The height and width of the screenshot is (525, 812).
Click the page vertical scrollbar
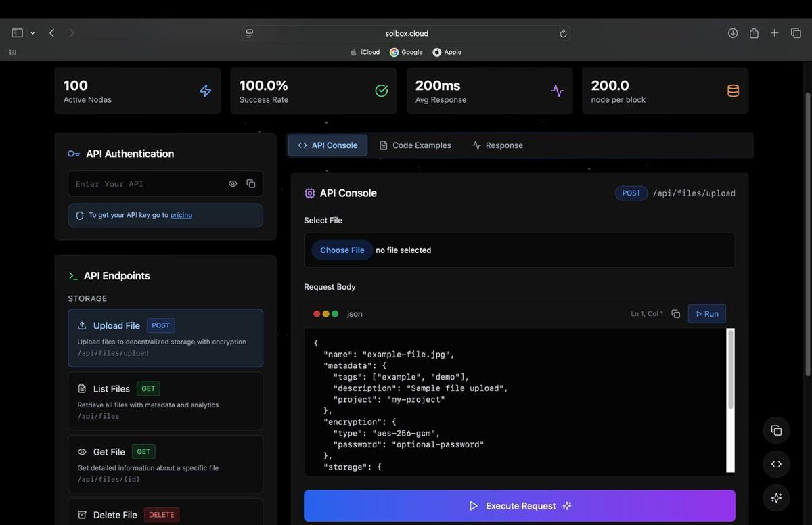point(807,233)
